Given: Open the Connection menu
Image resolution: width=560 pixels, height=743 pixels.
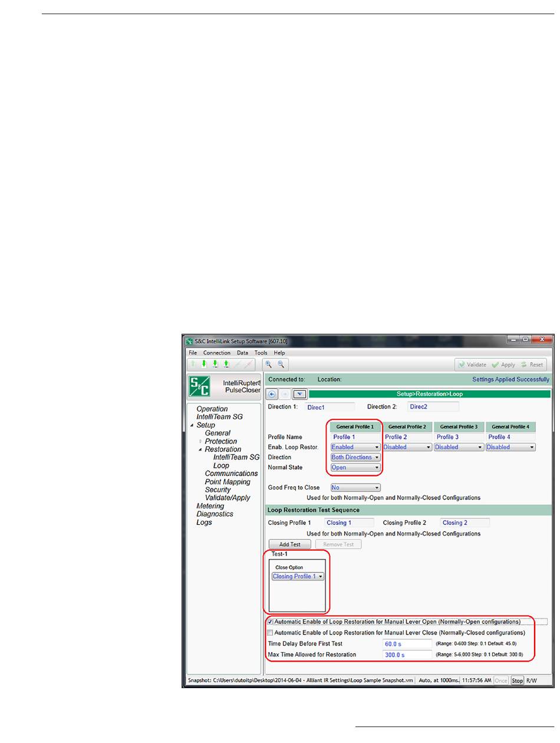Looking at the screenshot, I should pyautogui.click(x=217, y=353).
